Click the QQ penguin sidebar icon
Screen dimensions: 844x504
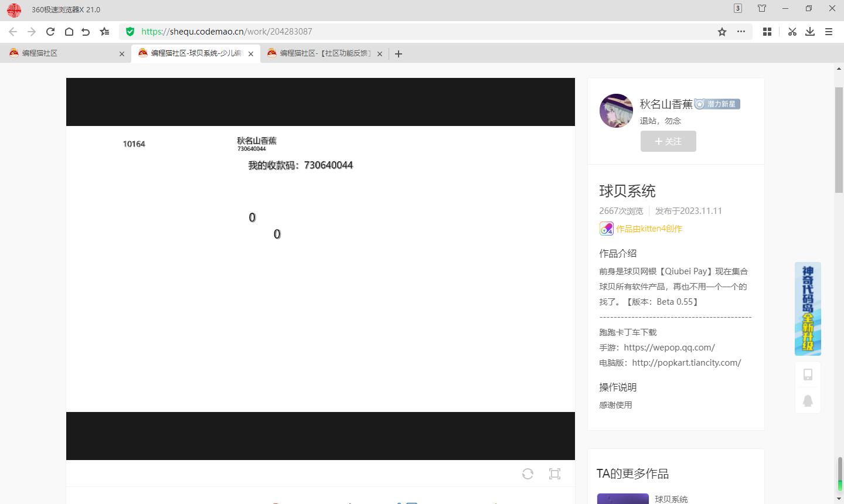point(808,401)
